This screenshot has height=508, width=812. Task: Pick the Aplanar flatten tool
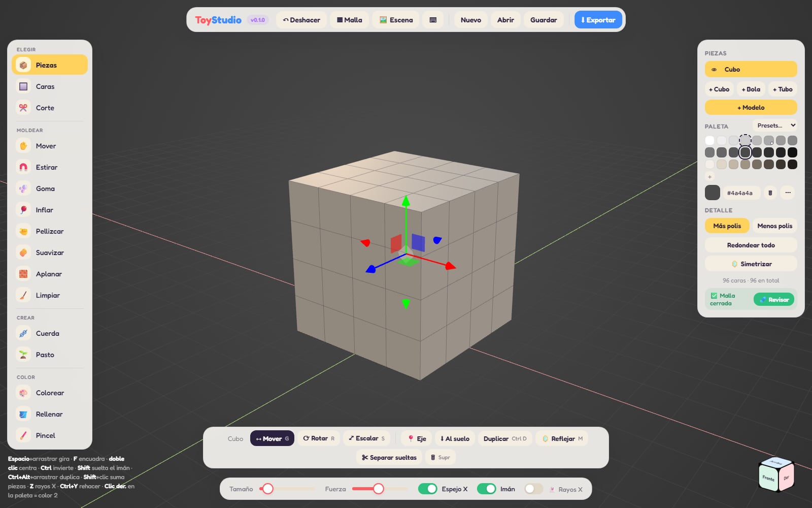coord(49,274)
